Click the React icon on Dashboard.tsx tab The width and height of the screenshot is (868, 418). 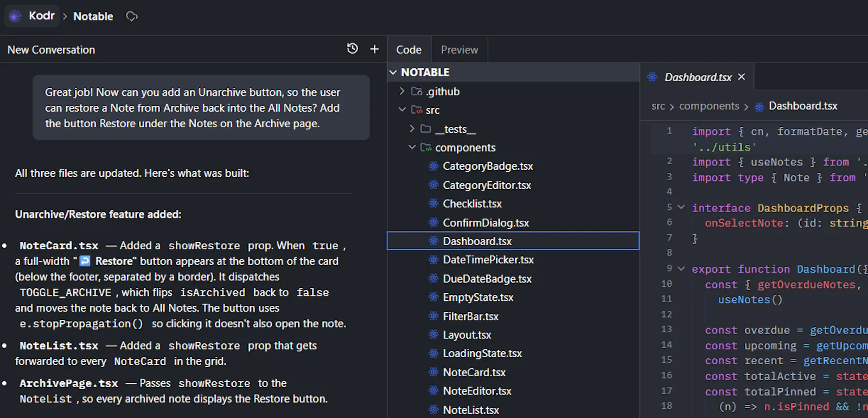tap(652, 77)
